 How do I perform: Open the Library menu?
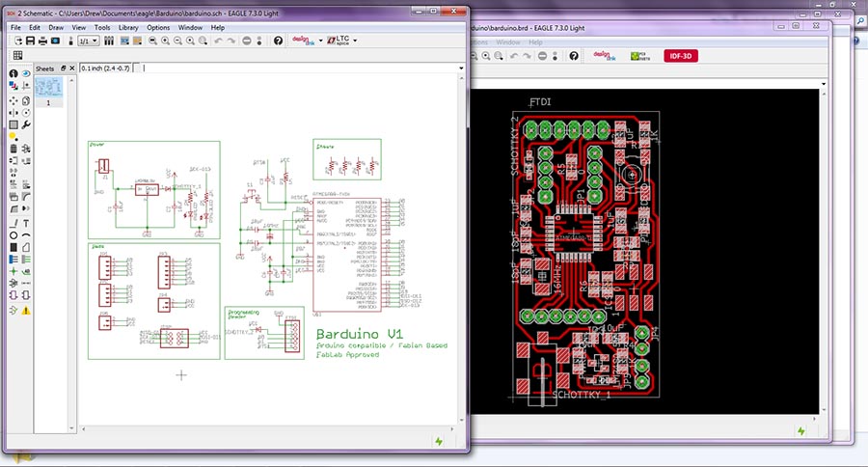click(x=128, y=27)
